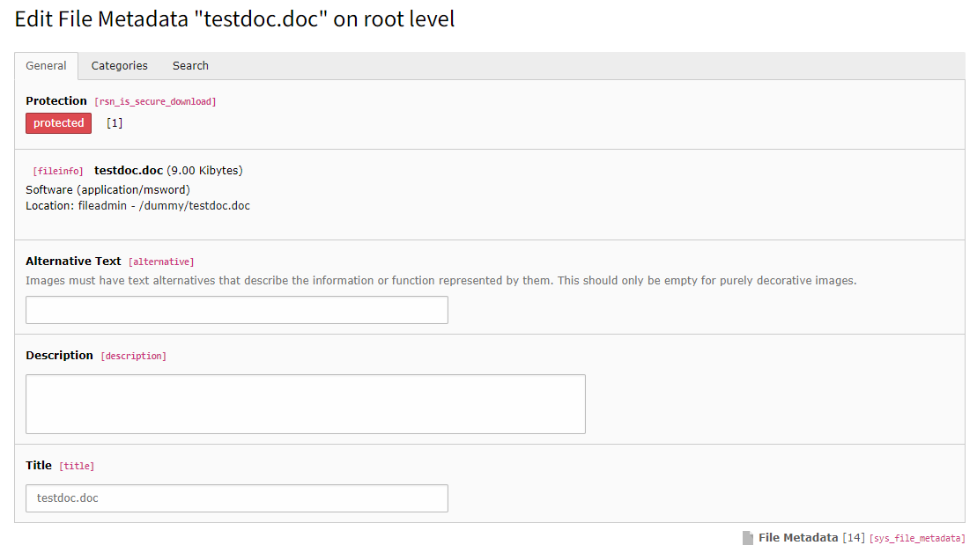Viewport: 977px width, 560px height.
Task: Click the File Metadata record label
Action: pos(798,537)
